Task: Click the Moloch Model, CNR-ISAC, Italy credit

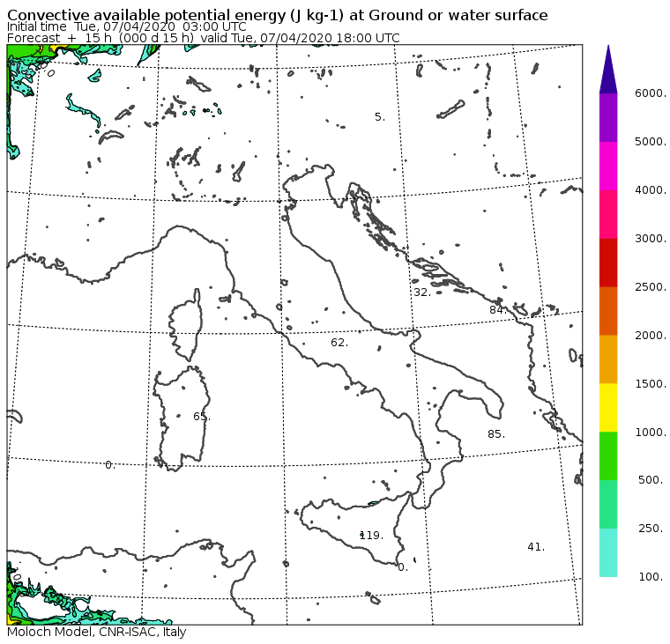Action: click(97, 632)
